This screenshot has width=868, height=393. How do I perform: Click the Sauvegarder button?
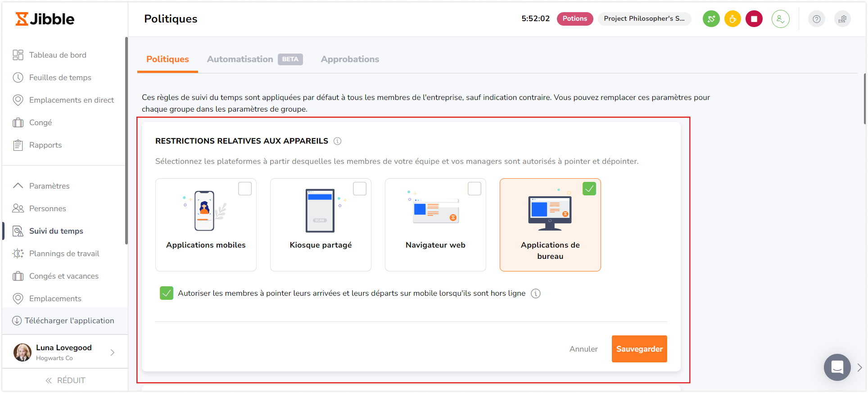[x=639, y=349]
